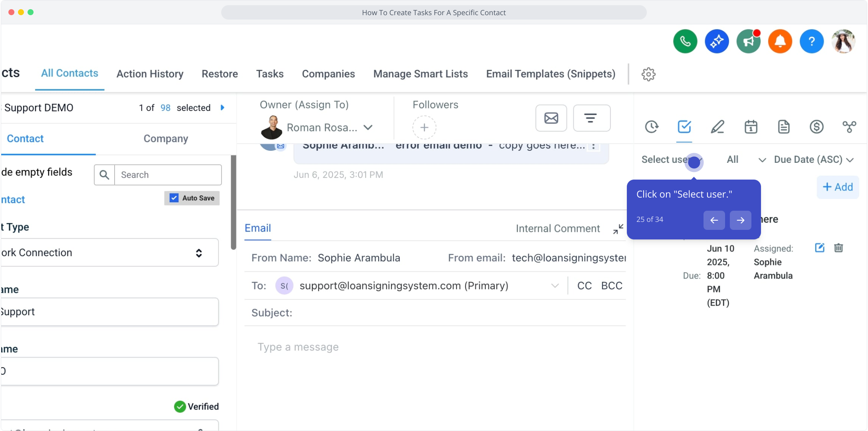
Task: Open the contacts settings gear
Action: (x=648, y=74)
